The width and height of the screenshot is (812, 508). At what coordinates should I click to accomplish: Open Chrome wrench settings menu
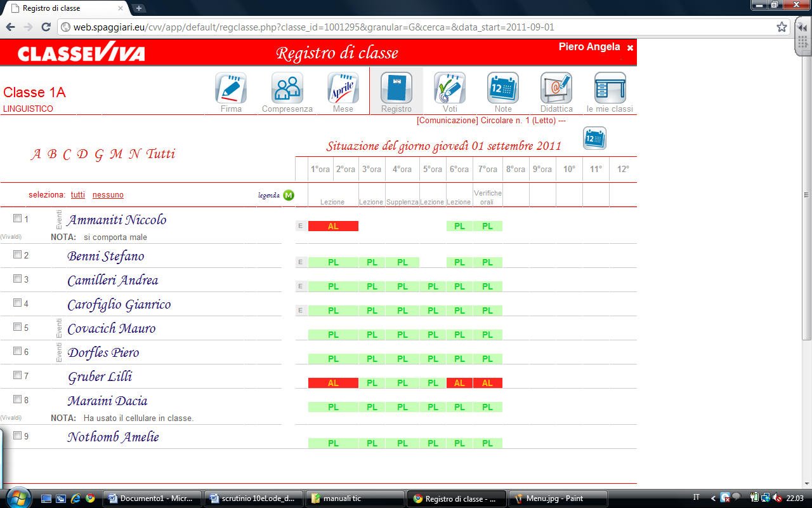pyautogui.click(x=801, y=27)
